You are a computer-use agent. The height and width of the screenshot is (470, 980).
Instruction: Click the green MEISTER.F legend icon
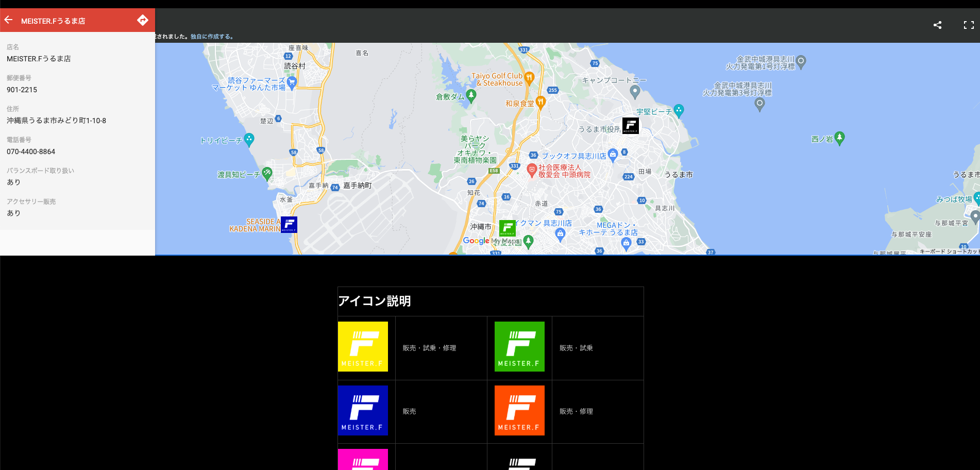click(x=519, y=347)
